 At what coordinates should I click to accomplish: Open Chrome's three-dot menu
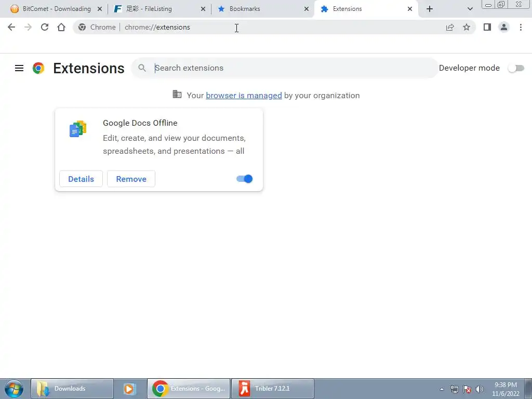521,27
